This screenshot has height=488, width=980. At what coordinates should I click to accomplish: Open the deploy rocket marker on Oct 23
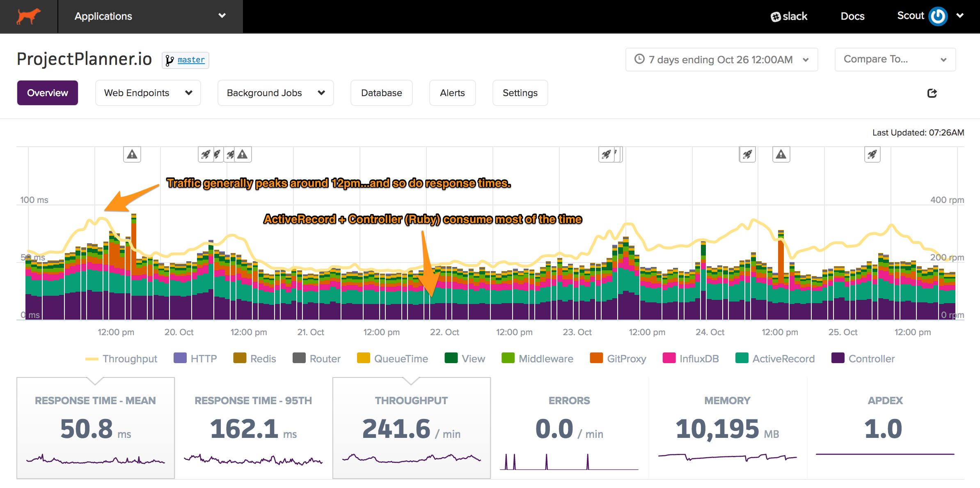[607, 154]
